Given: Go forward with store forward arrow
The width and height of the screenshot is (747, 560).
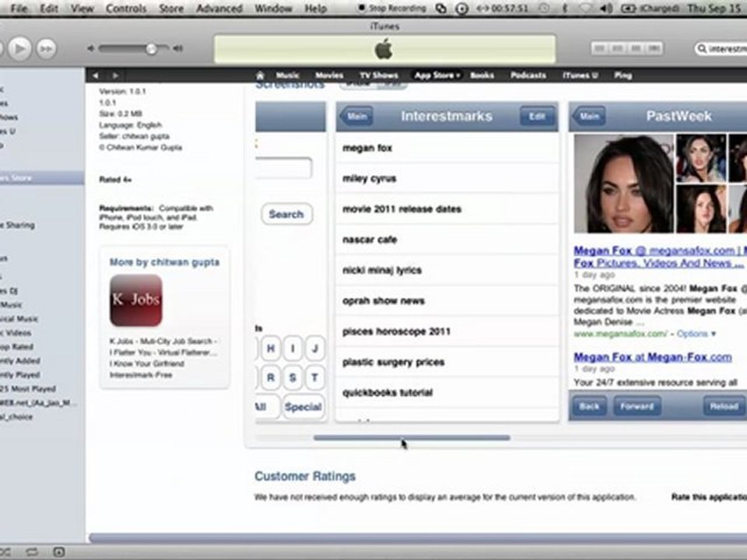Looking at the screenshot, I should point(115,75).
